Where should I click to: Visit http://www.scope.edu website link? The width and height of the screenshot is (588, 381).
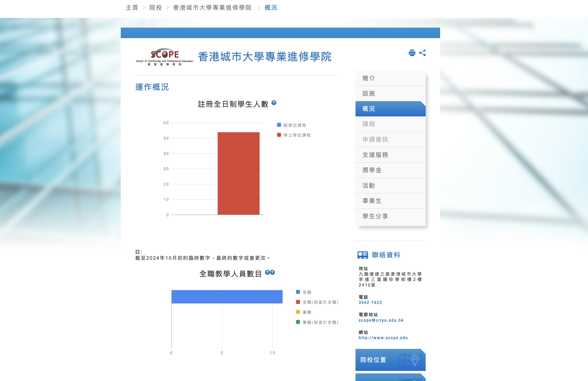point(383,338)
